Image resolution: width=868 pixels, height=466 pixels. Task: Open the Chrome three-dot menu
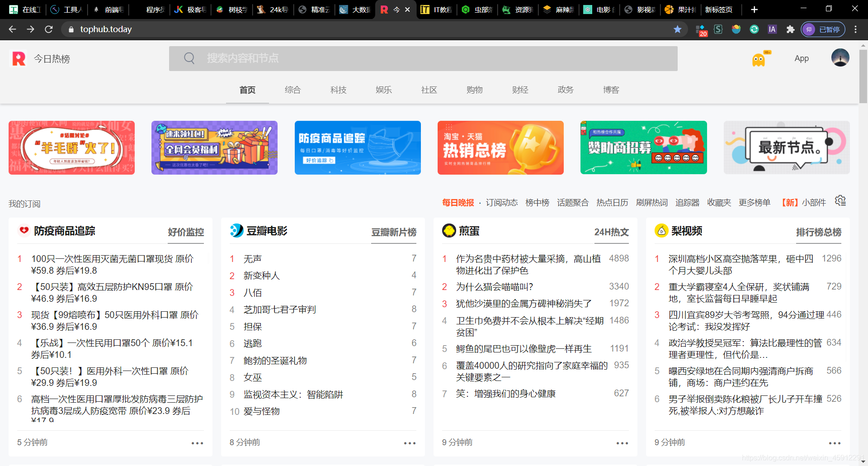855,29
